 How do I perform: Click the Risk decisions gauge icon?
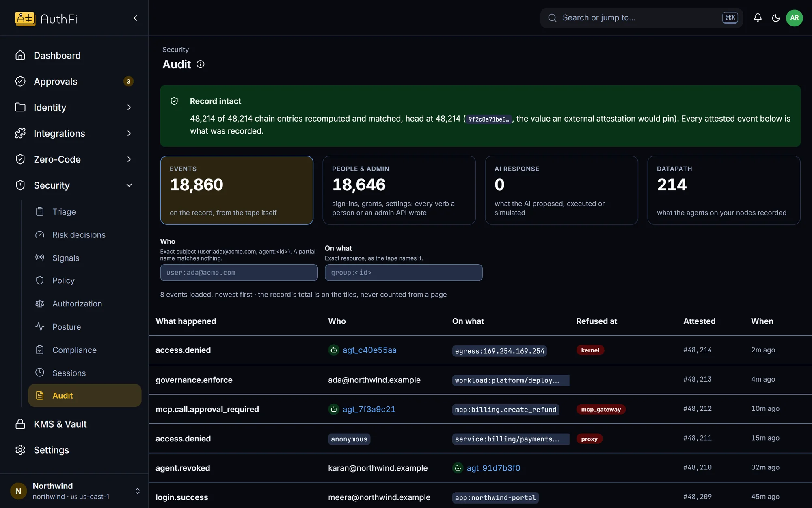[x=40, y=235]
